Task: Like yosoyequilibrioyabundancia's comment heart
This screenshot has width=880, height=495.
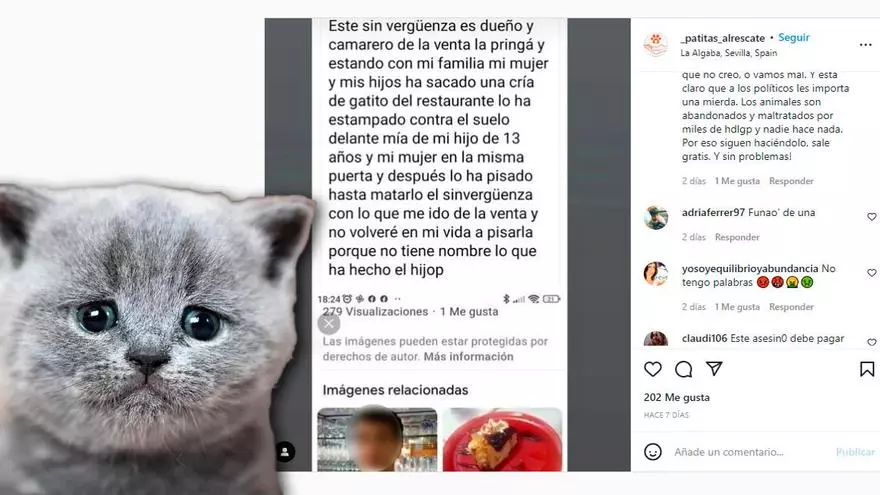Action: (x=872, y=273)
